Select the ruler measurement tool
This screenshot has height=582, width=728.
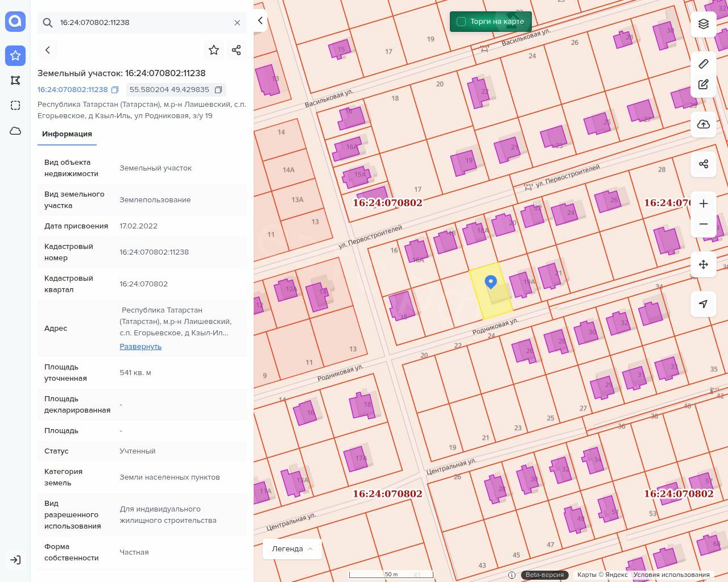tap(704, 64)
